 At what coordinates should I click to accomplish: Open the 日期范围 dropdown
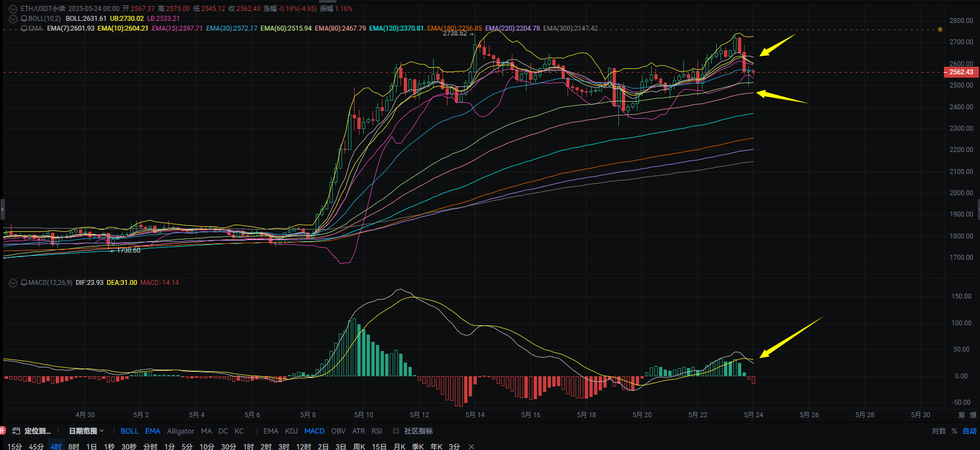tap(86, 431)
